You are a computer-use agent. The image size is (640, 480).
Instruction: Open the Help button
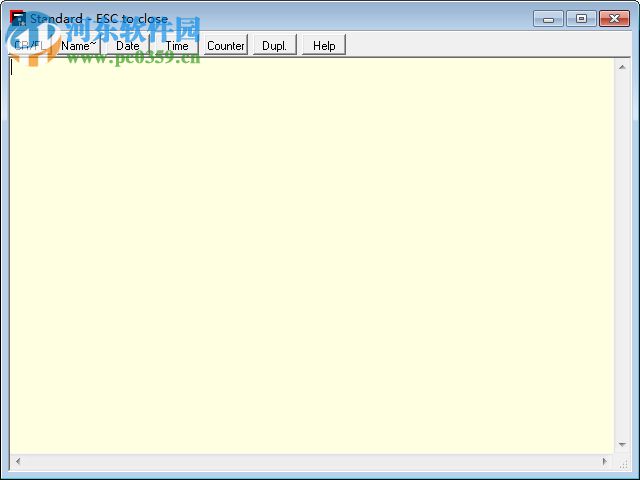tap(324, 45)
